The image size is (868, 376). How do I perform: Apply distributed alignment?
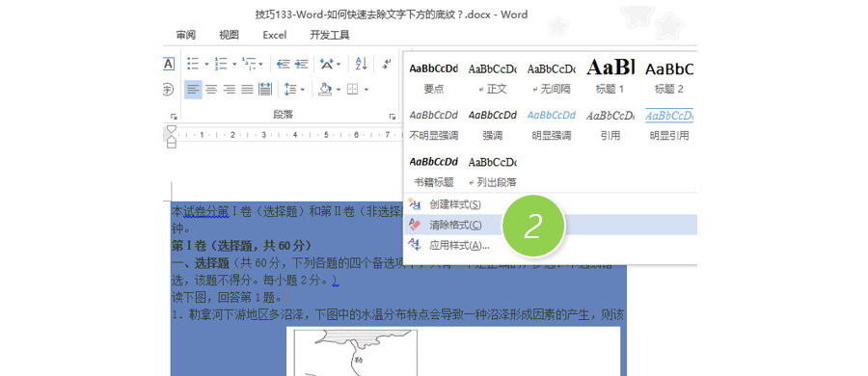coord(265,89)
